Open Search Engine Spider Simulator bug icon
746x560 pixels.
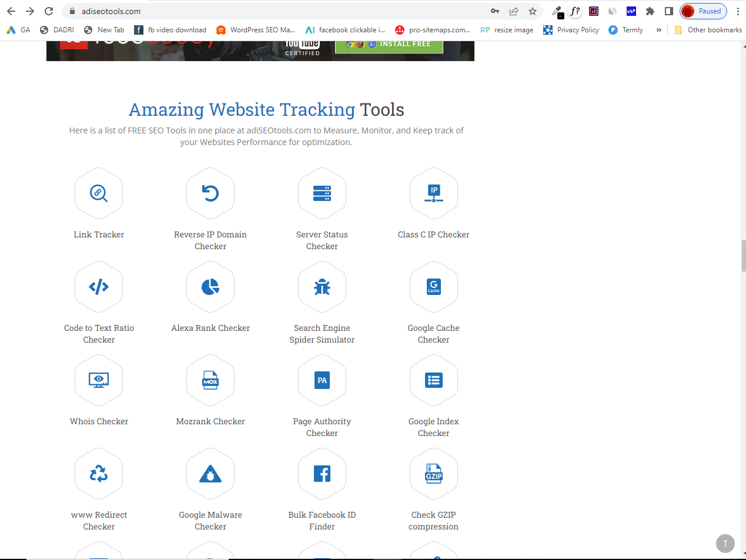(322, 287)
